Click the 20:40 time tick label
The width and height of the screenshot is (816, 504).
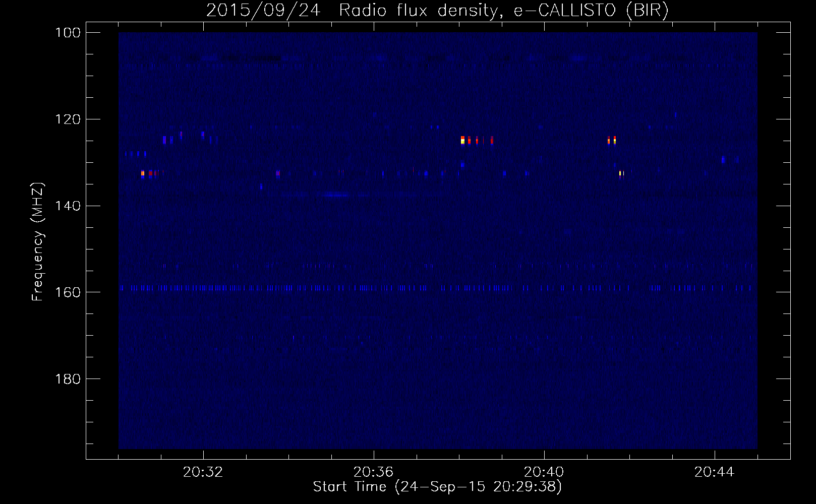tap(544, 472)
